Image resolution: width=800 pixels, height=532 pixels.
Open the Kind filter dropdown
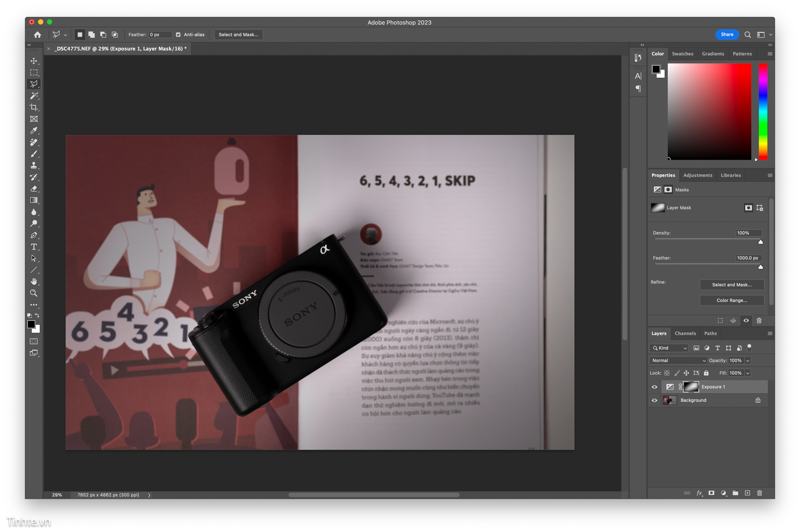click(669, 348)
